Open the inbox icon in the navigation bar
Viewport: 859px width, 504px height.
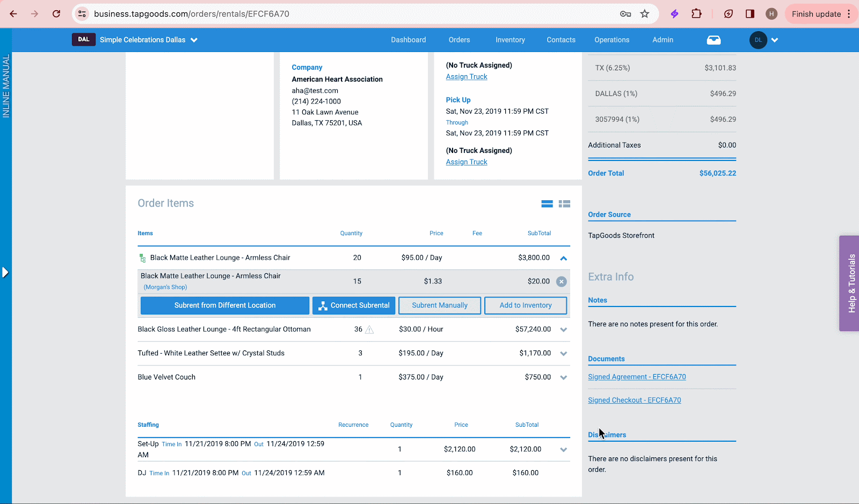tap(714, 40)
